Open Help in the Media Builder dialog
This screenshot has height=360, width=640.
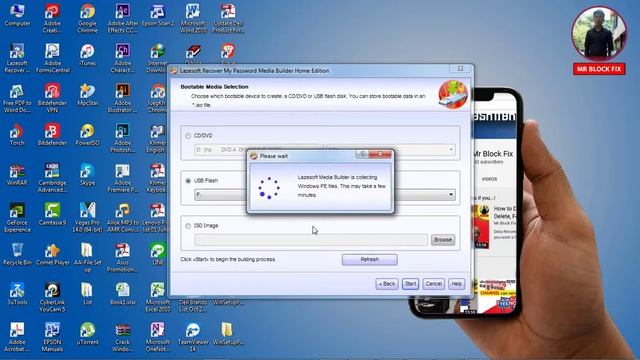point(457,284)
